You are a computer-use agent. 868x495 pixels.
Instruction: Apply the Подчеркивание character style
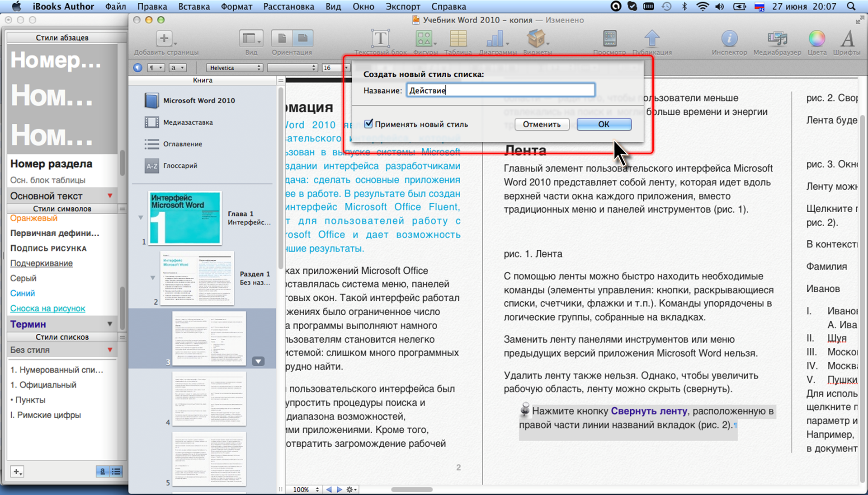point(42,263)
